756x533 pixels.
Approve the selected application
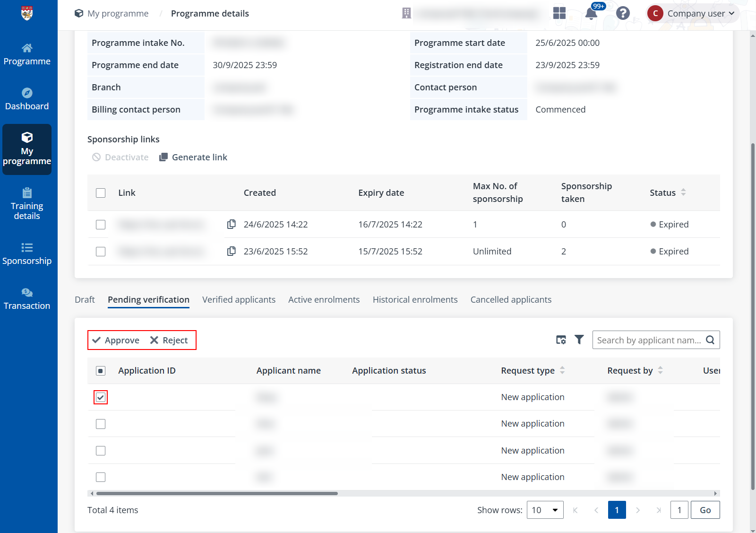[115, 340]
